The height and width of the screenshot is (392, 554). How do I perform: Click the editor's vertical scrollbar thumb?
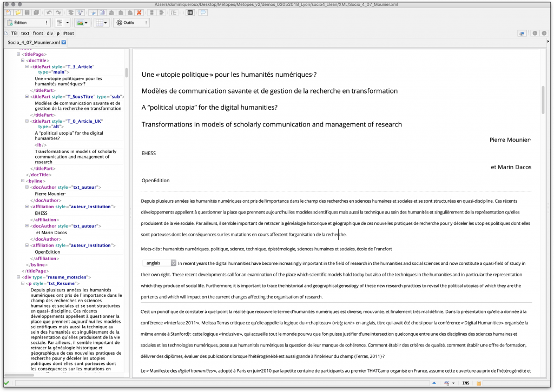(543, 99)
